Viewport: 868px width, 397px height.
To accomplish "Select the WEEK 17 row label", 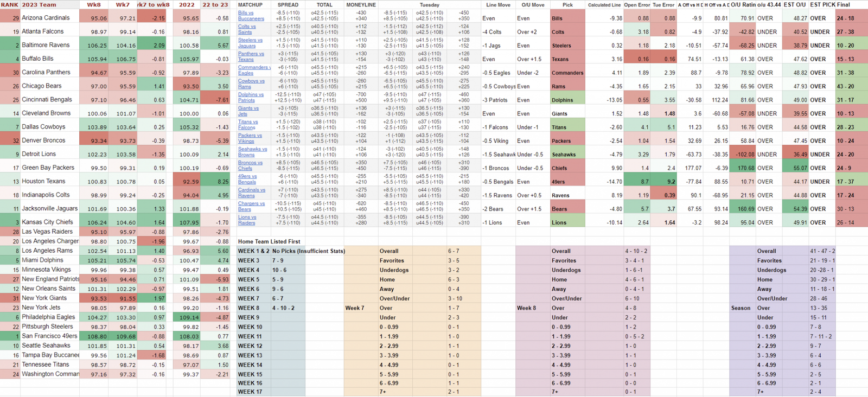I will click(x=250, y=392).
